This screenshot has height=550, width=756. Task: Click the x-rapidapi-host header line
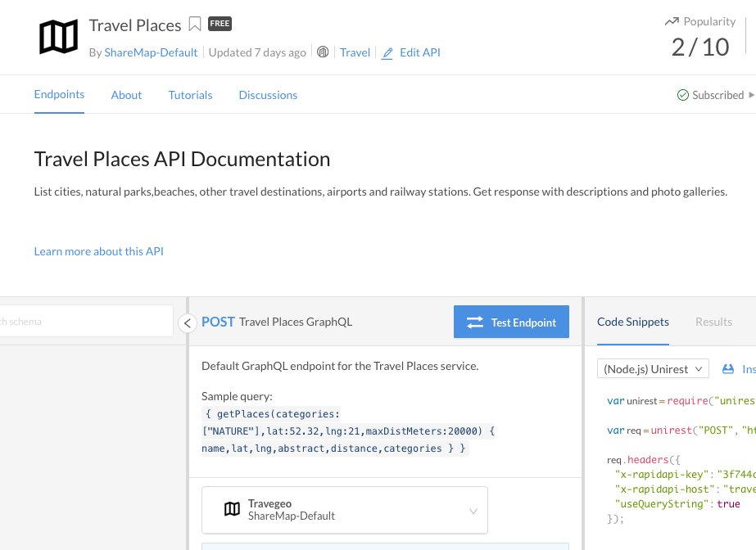pos(685,489)
